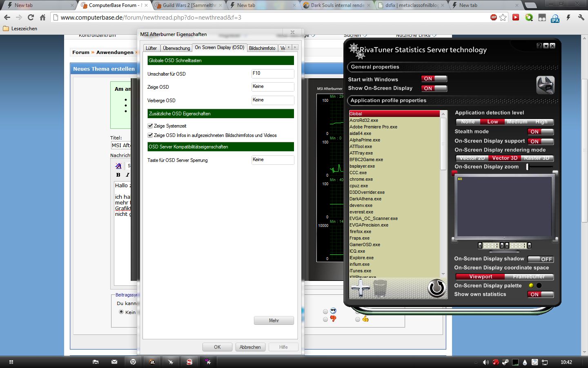The image size is (588, 368).
Task: Click the black OSD palette color dot
Action: pos(539,285)
